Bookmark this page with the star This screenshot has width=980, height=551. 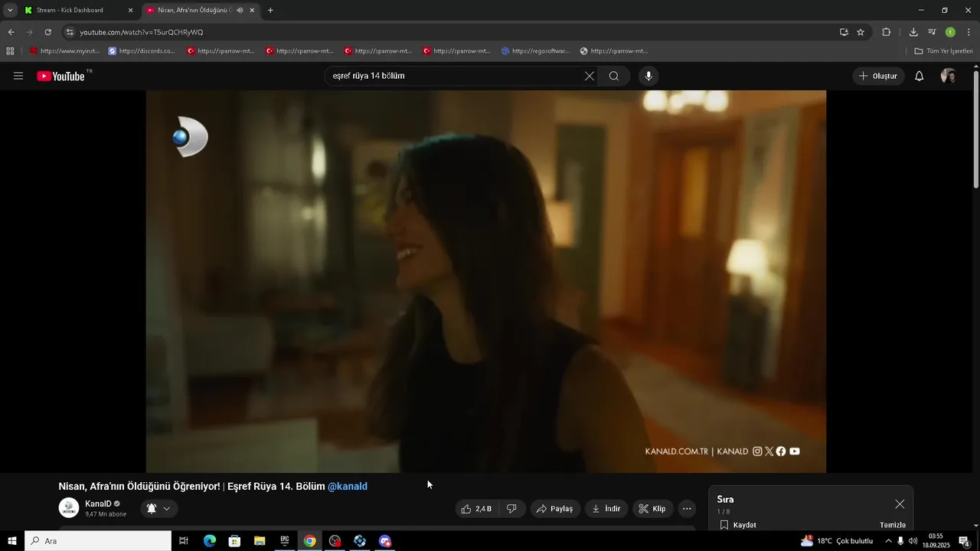point(861,32)
